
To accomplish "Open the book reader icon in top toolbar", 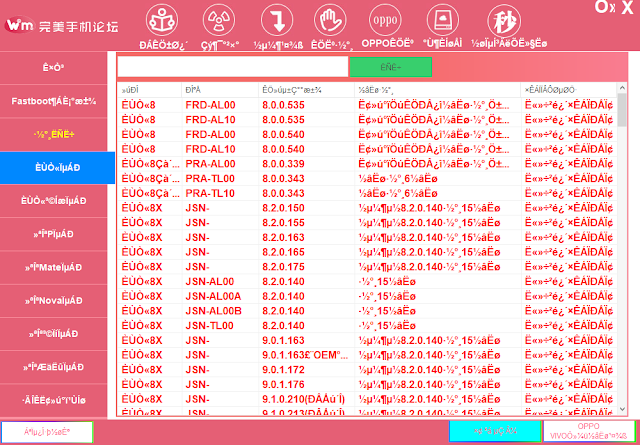I will click(x=162, y=20).
